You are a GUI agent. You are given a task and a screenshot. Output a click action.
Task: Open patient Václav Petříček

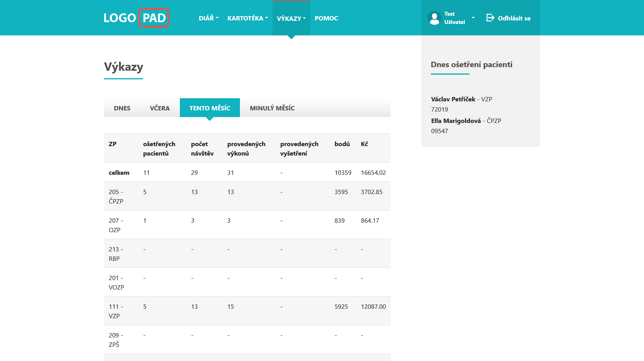453,99
